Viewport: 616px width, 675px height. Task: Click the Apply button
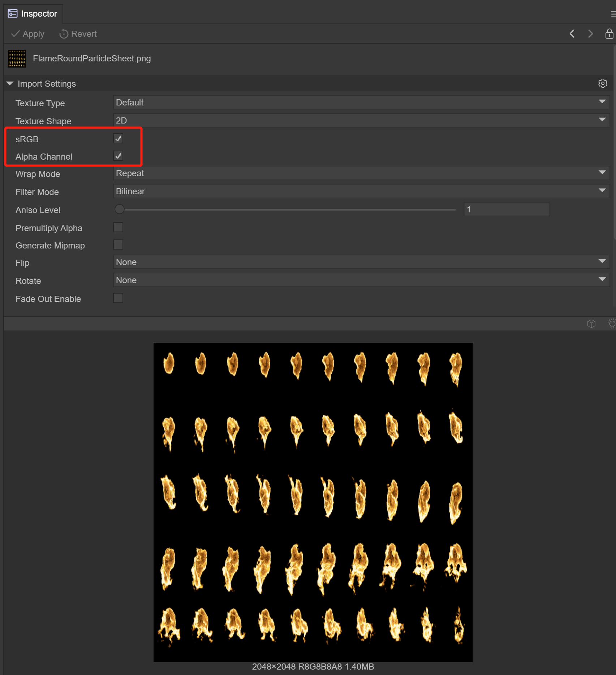click(x=28, y=34)
